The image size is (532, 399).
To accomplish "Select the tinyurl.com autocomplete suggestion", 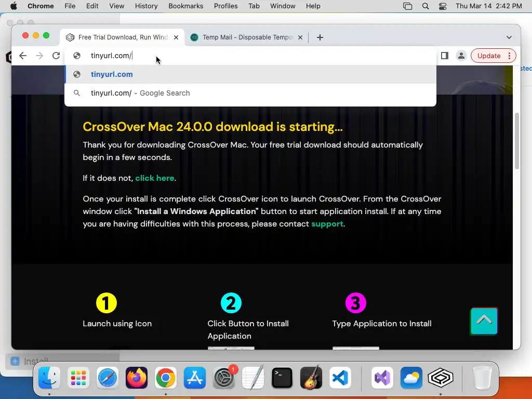I will click(x=250, y=74).
